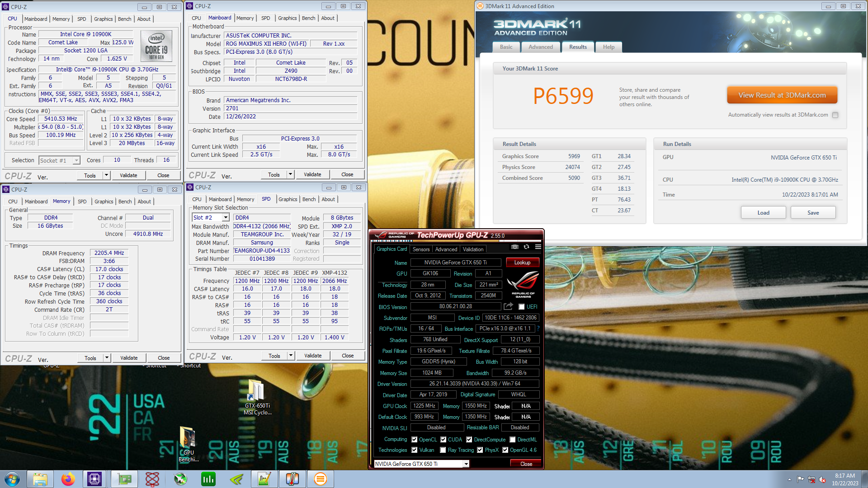Expand Tools arrow in CPU-Z CPU window

click(107, 175)
